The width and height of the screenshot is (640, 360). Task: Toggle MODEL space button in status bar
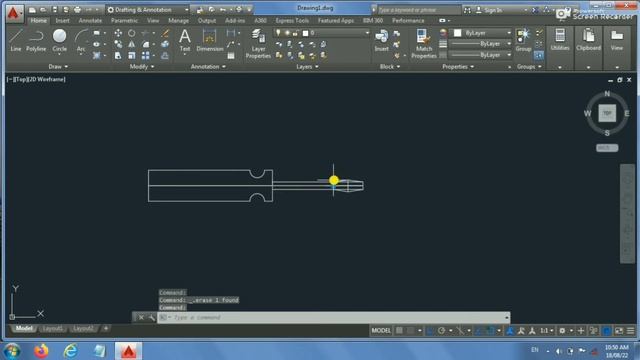tap(381, 331)
